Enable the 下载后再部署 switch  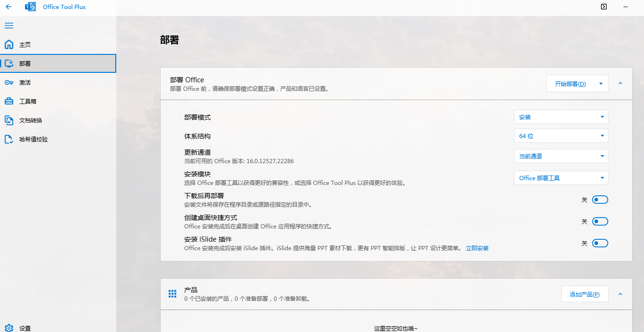(600, 200)
